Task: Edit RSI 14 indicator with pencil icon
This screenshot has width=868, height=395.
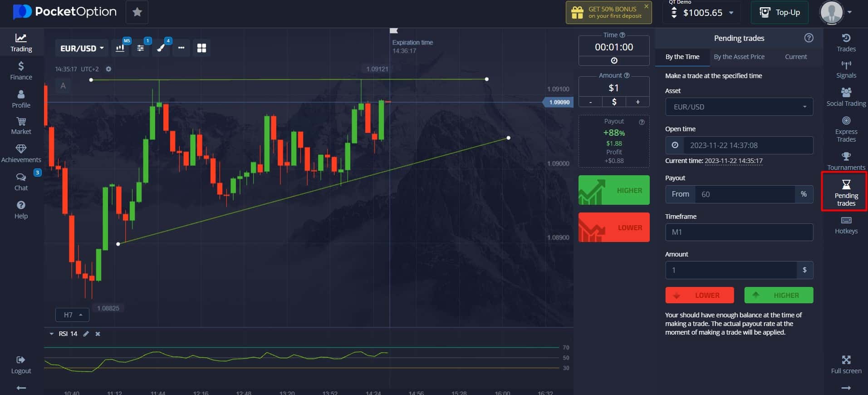Action: pos(86,334)
